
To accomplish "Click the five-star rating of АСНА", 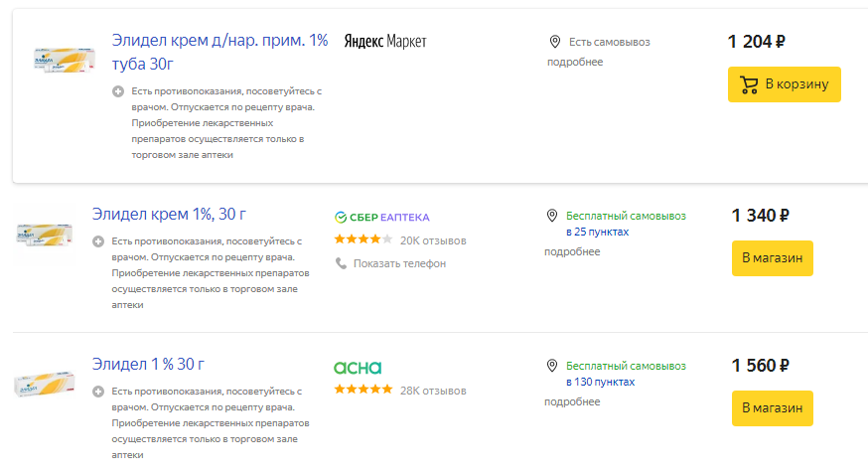I will pyautogui.click(x=363, y=389).
